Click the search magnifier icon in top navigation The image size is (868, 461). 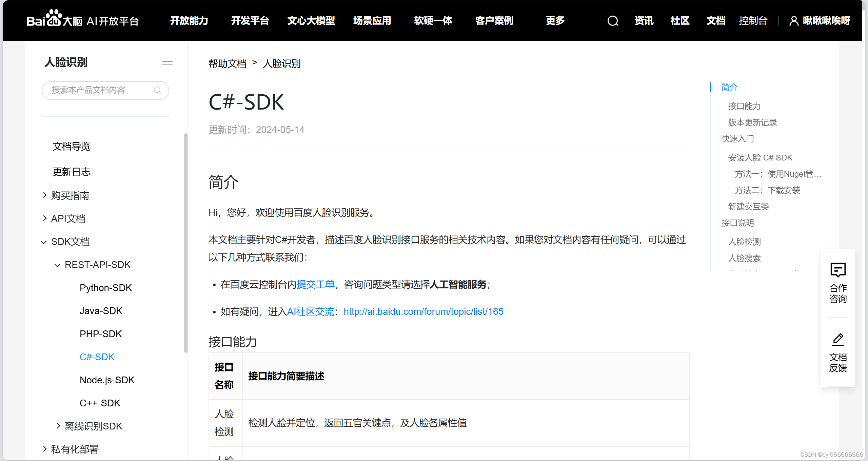[613, 21]
